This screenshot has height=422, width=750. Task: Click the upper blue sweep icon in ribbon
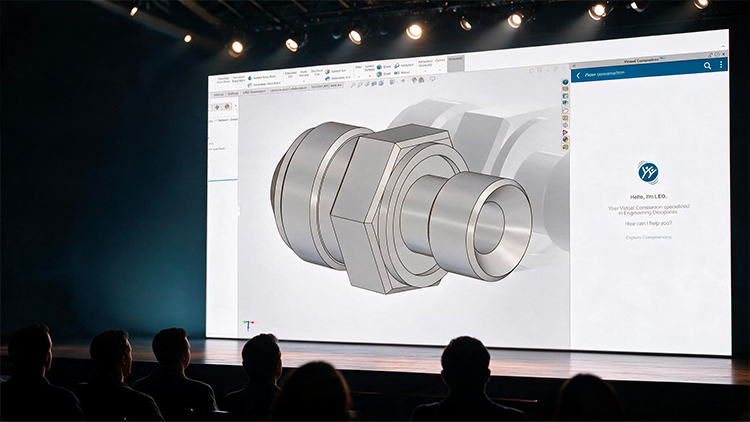point(250,78)
